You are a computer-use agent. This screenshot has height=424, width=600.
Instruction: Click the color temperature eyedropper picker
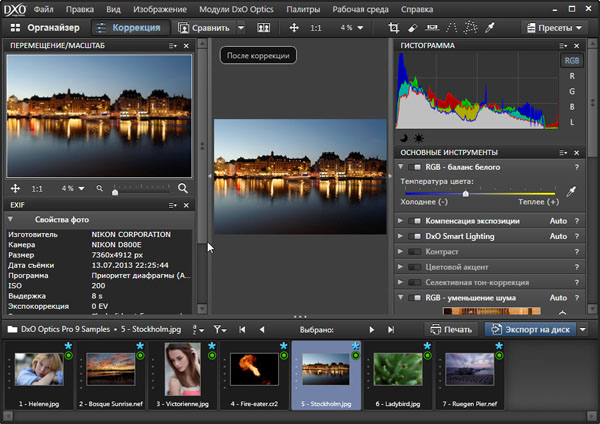click(x=572, y=192)
